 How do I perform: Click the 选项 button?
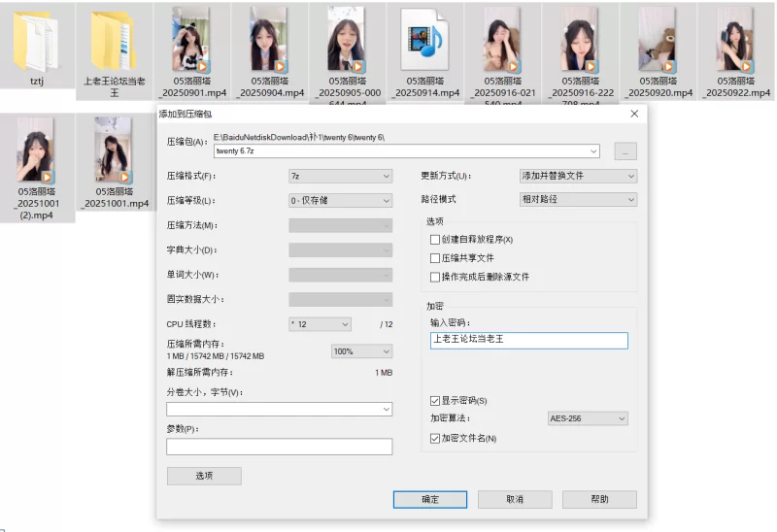(204, 476)
